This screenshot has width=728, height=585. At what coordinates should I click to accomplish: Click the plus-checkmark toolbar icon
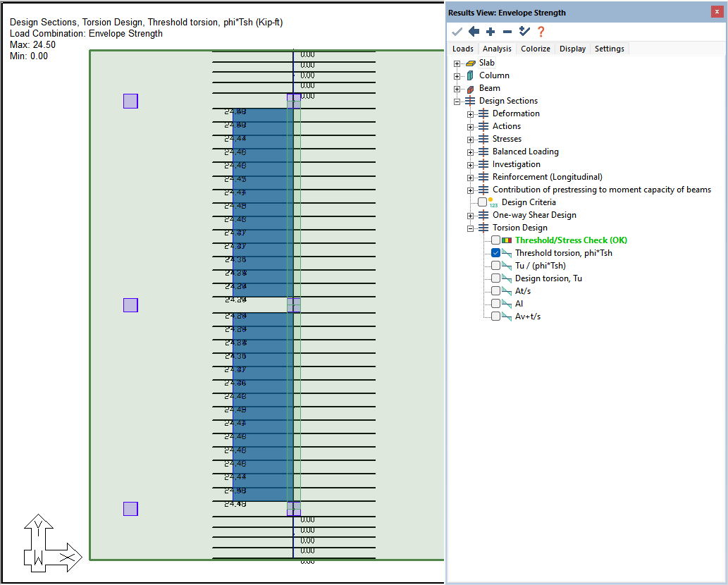click(524, 32)
